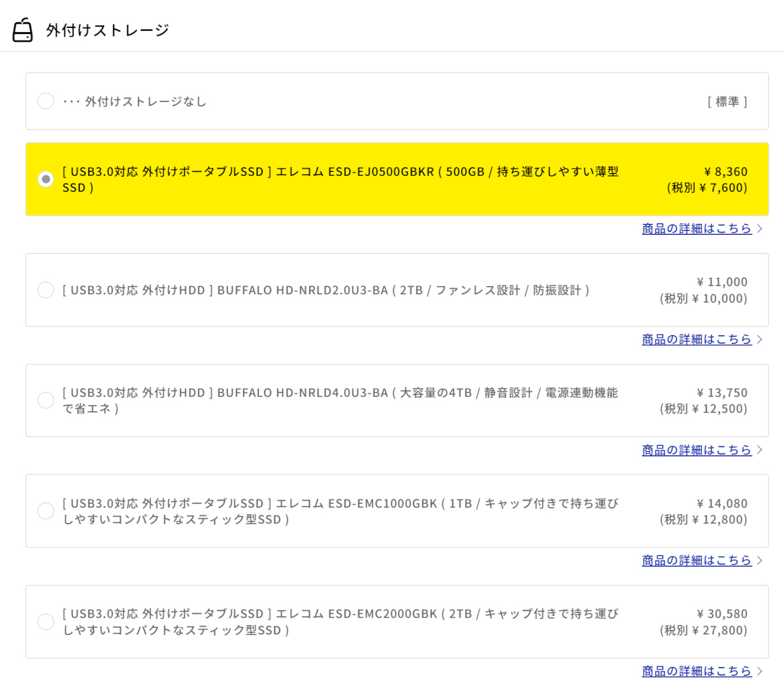This screenshot has height=694, width=784.
Task: Click the ¥ 8,360 price
Action: 726,172
